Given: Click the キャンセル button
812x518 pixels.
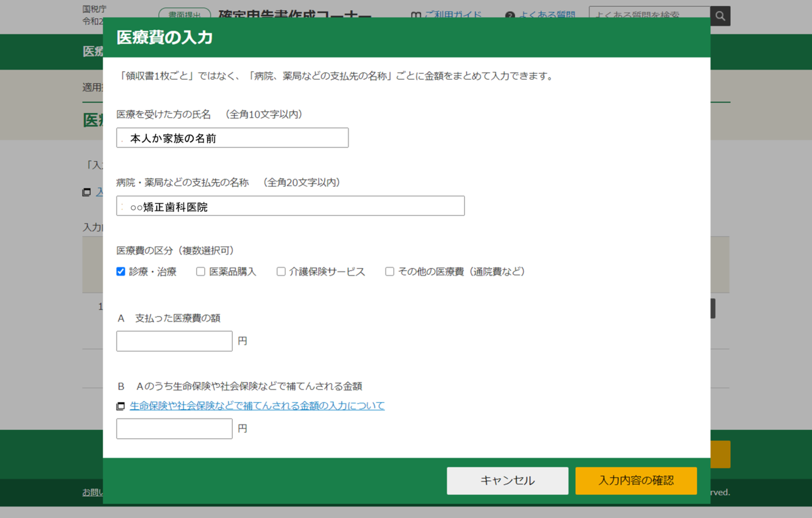Looking at the screenshot, I should 507,481.
